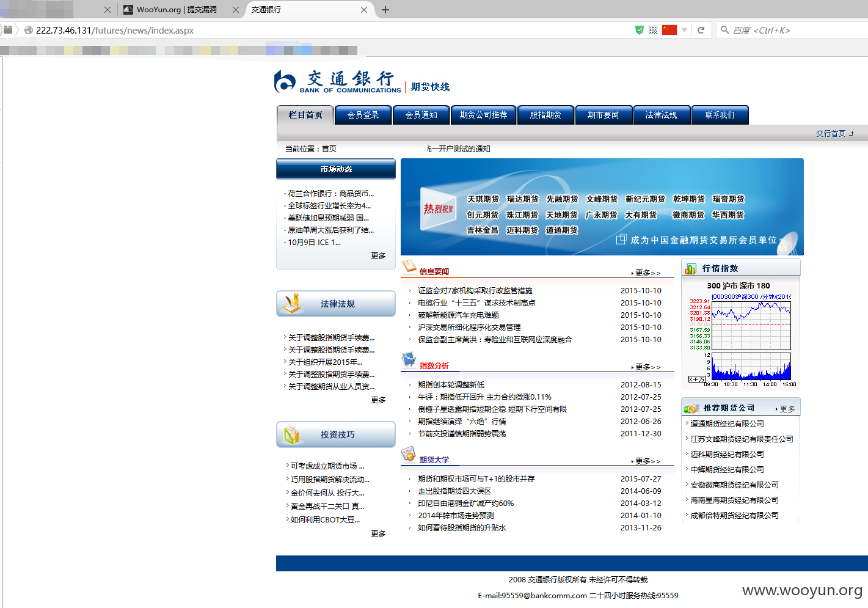Click 更多 beside 信息要闻 header
868x608 pixels.
646,273
